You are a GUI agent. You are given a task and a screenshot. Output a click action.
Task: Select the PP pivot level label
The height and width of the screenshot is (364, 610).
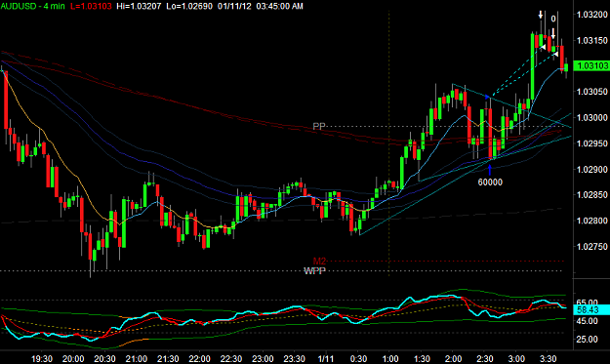point(319,127)
